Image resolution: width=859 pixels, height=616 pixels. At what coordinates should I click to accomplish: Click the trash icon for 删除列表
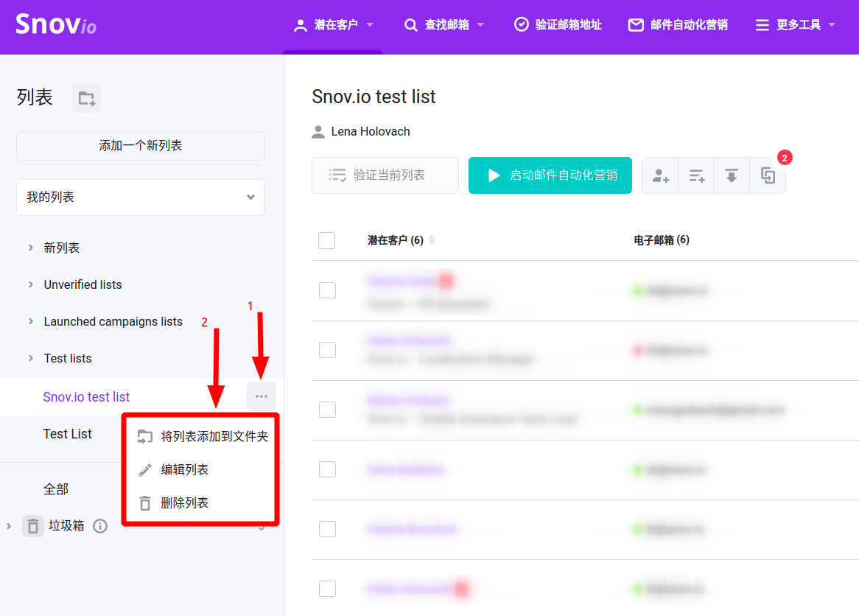[x=144, y=503]
